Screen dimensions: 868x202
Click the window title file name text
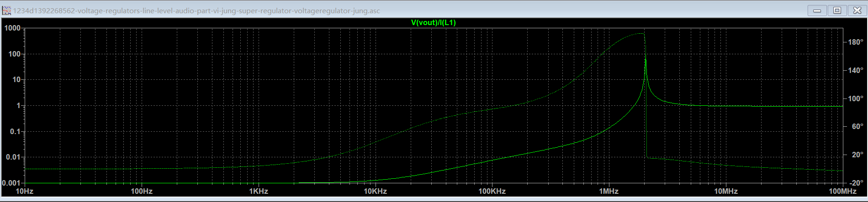click(196, 10)
